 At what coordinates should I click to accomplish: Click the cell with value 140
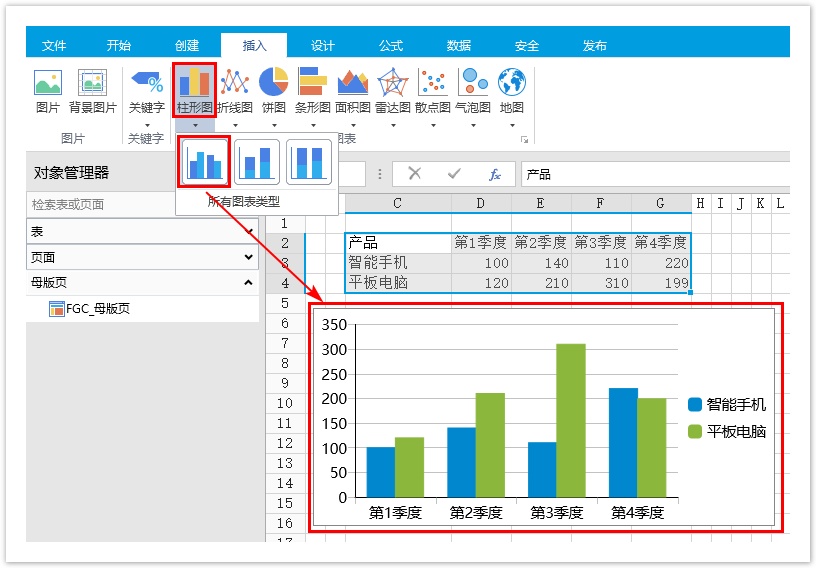(541, 263)
